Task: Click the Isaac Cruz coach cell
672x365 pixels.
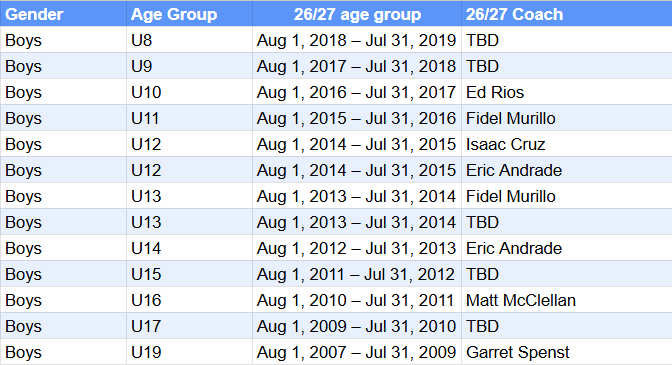Action: [567, 144]
